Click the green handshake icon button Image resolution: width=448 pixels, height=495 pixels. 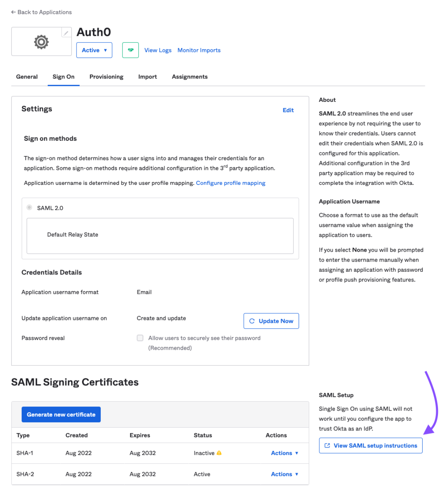pyautogui.click(x=130, y=50)
